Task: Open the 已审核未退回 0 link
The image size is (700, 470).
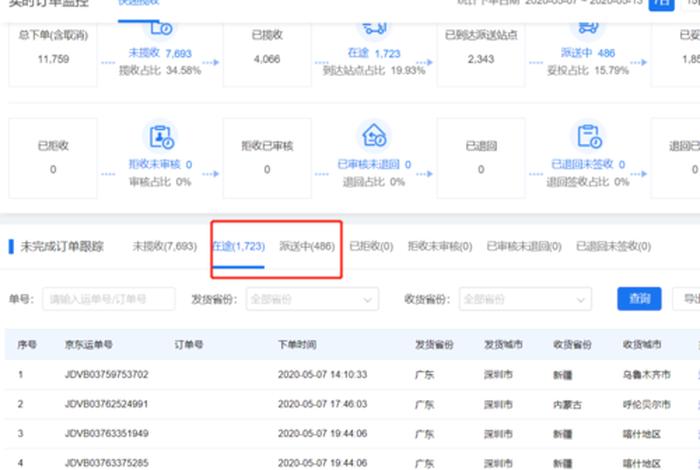Action: point(374,164)
